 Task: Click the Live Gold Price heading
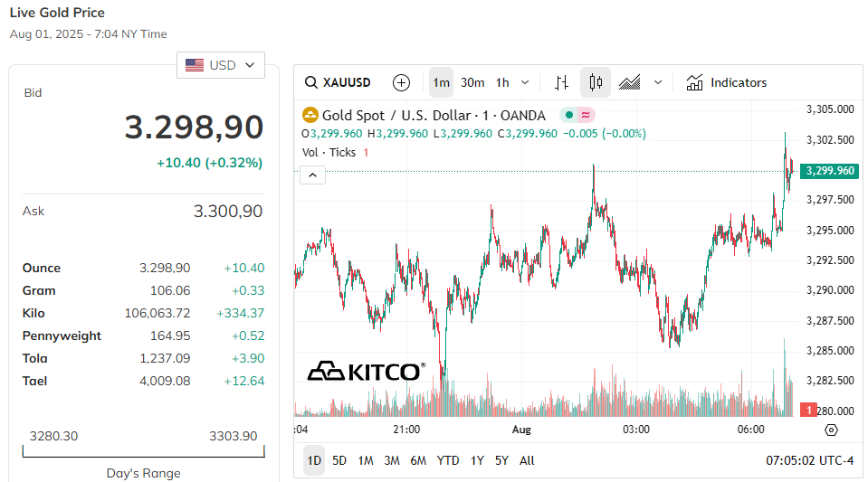57,12
